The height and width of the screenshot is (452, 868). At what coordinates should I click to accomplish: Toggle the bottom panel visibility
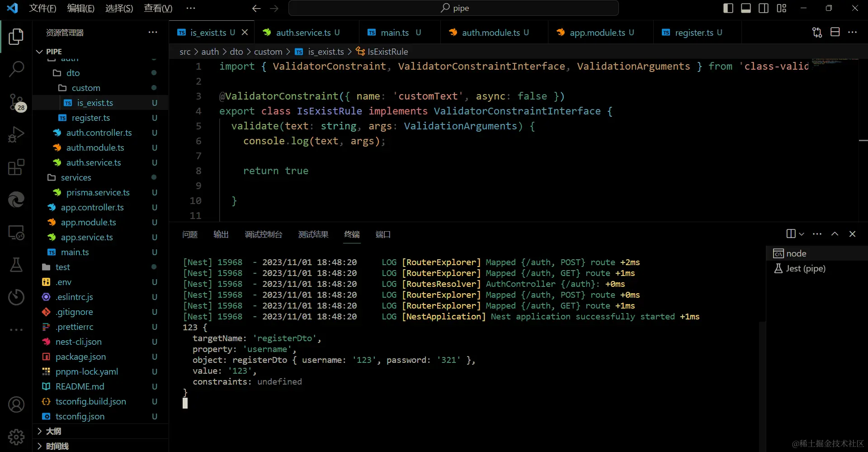[746, 8]
